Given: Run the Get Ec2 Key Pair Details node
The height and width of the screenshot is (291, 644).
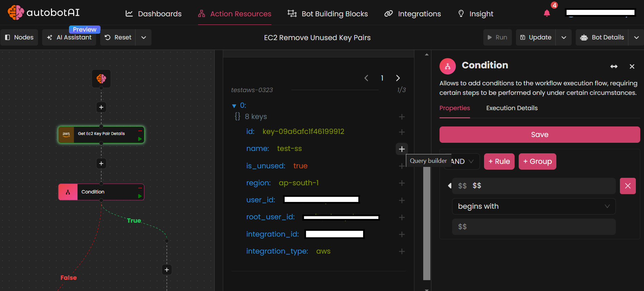Looking at the screenshot, I should 140,139.
